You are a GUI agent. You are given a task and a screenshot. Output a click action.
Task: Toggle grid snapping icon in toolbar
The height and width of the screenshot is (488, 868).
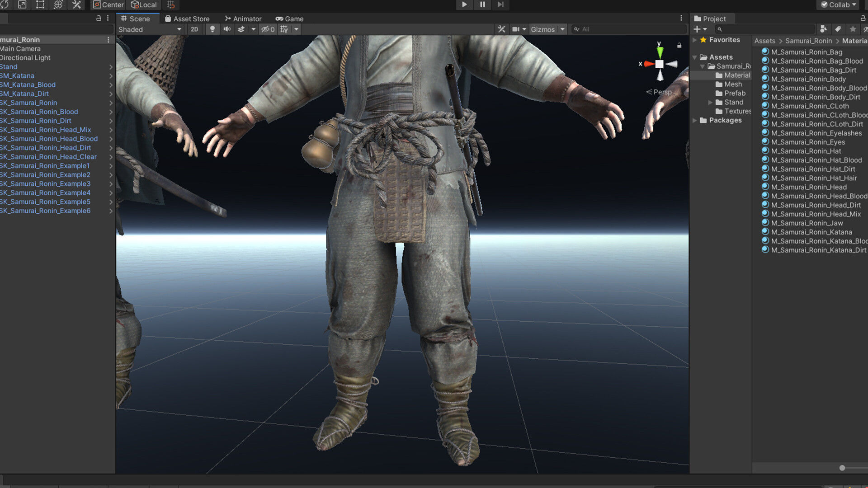171,5
